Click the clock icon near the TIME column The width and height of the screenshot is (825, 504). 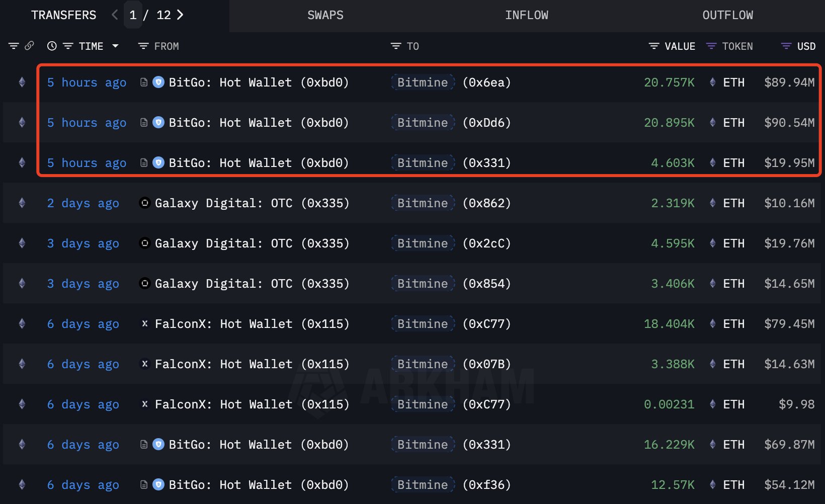52,46
